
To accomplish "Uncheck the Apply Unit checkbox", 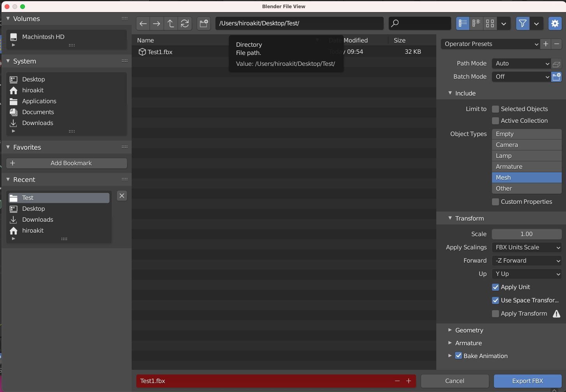I will coord(495,287).
